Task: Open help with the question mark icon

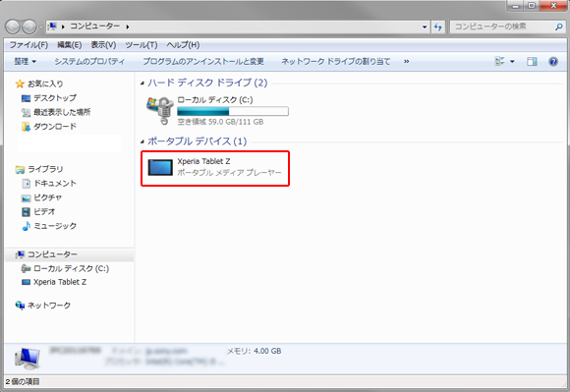Action: 553,61
